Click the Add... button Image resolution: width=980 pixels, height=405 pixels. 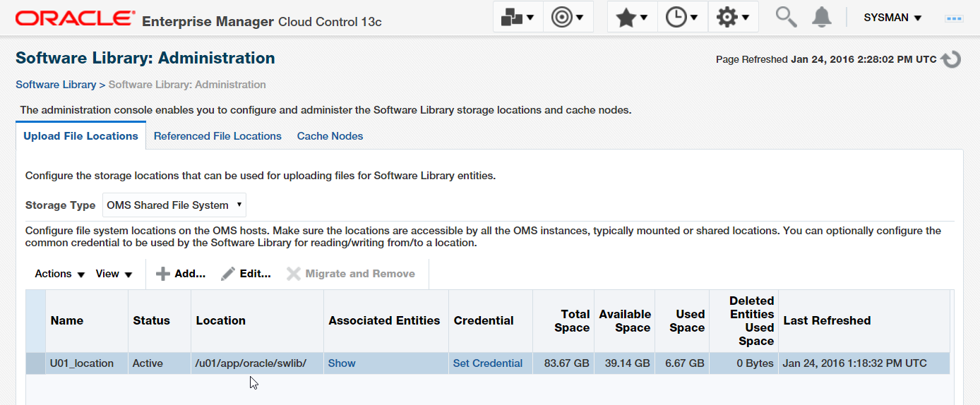point(181,274)
